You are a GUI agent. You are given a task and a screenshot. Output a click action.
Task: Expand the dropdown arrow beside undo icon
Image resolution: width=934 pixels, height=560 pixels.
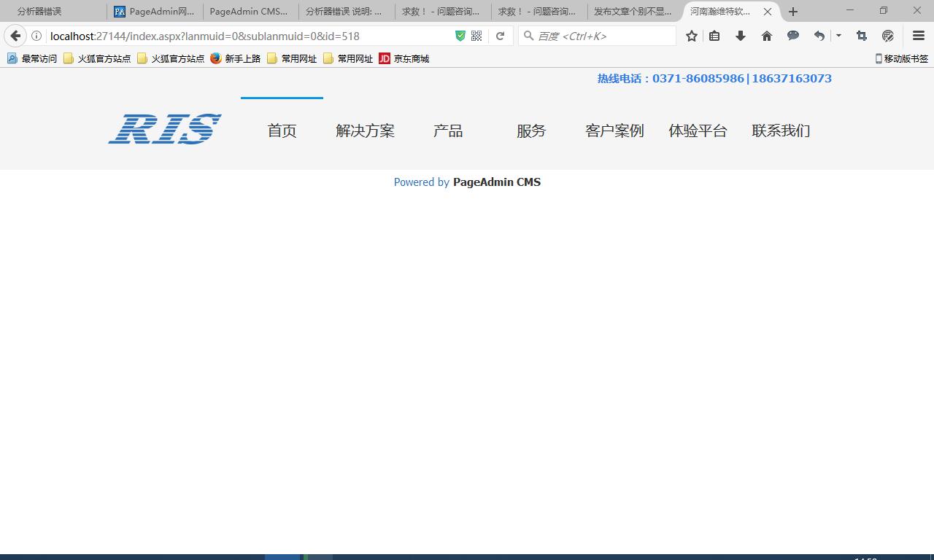click(838, 36)
